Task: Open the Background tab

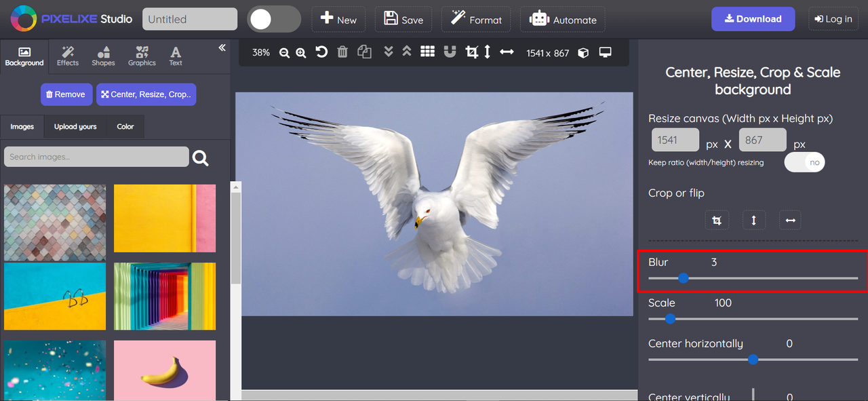Action: 24,57
